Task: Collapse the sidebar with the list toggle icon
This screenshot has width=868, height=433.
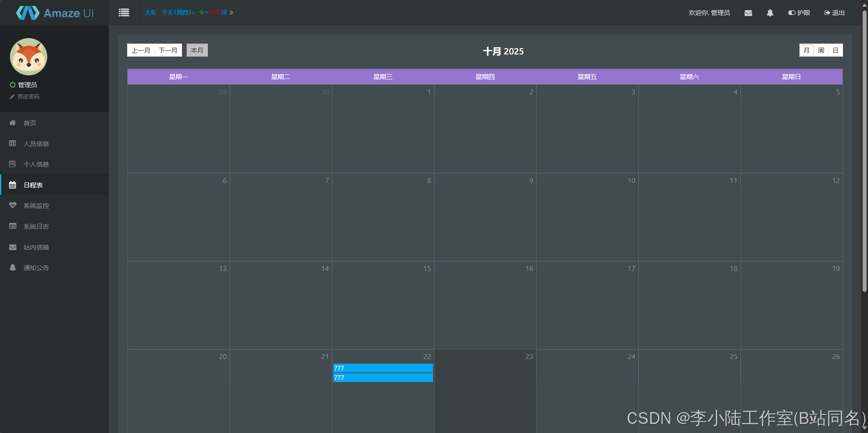Action: [x=123, y=12]
